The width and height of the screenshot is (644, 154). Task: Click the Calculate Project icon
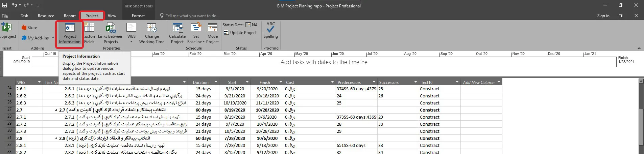pyautogui.click(x=177, y=34)
